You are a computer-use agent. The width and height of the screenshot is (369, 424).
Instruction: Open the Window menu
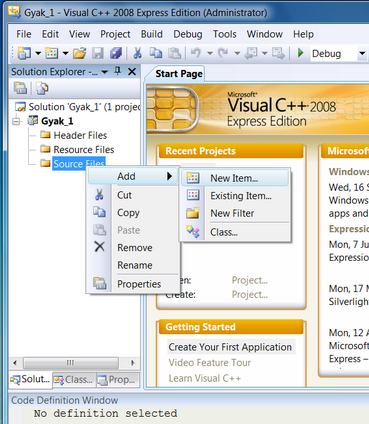click(265, 34)
